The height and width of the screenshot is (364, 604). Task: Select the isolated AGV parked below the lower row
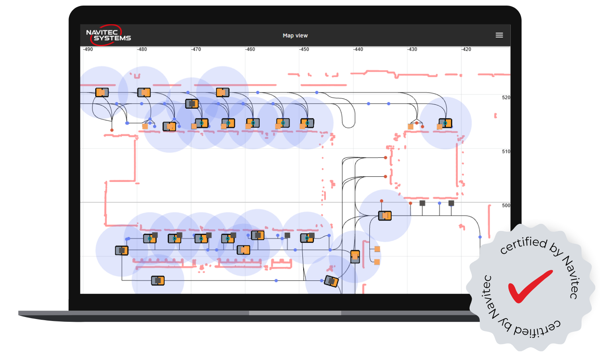(x=158, y=280)
